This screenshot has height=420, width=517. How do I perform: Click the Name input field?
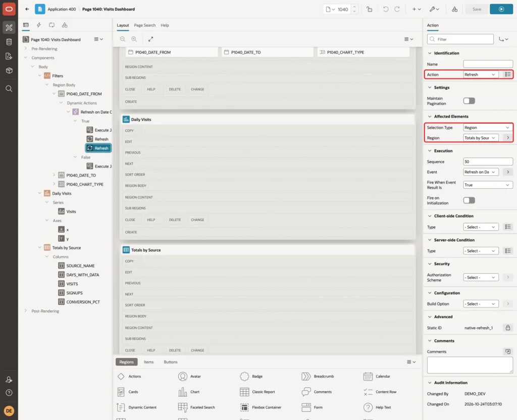[x=488, y=64]
